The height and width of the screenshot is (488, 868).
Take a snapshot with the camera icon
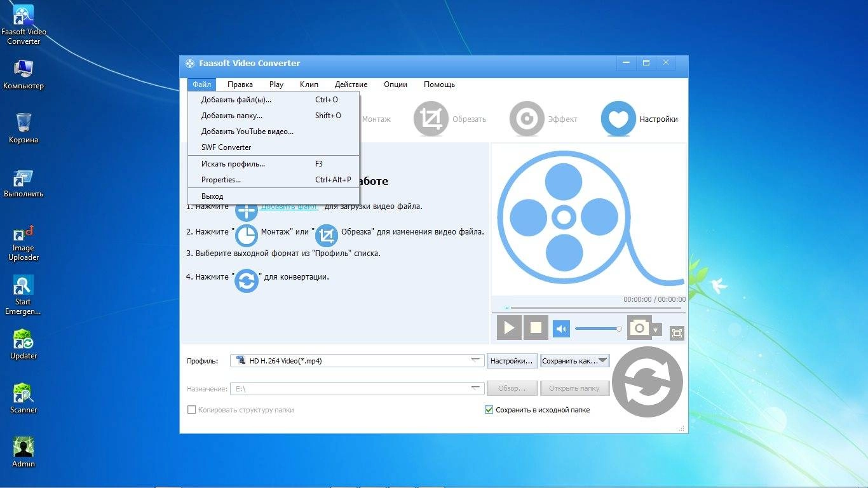639,328
